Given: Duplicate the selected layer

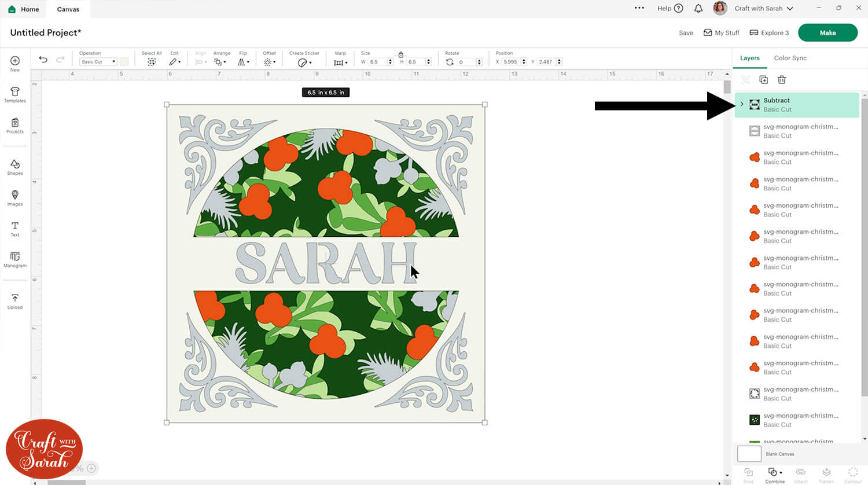Looking at the screenshot, I should [763, 80].
